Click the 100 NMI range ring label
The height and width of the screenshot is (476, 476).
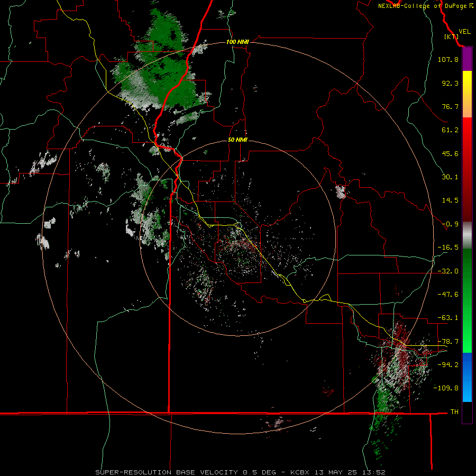click(237, 42)
